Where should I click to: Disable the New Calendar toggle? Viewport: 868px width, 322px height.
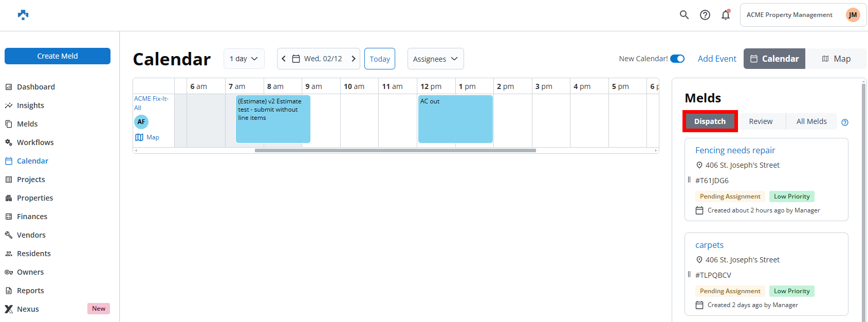pos(677,59)
